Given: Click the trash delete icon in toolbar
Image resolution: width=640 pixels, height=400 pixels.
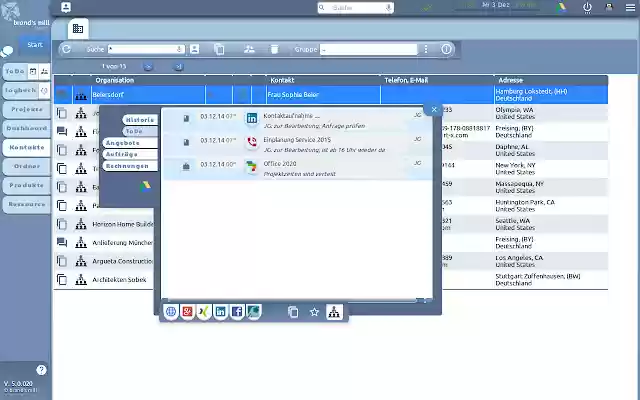Looking at the screenshot, I should pos(274,49).
